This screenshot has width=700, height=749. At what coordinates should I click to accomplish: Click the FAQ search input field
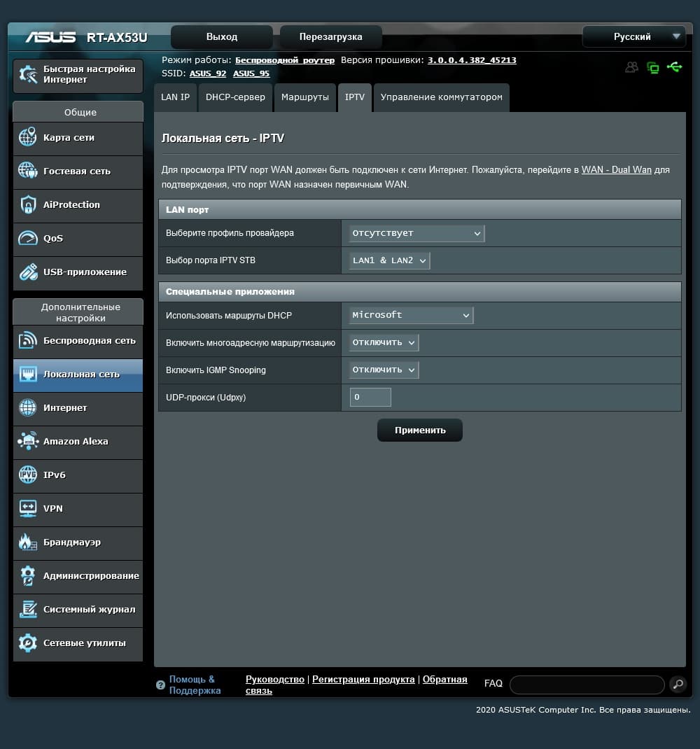pyautogui.click(x=587, y=685)
